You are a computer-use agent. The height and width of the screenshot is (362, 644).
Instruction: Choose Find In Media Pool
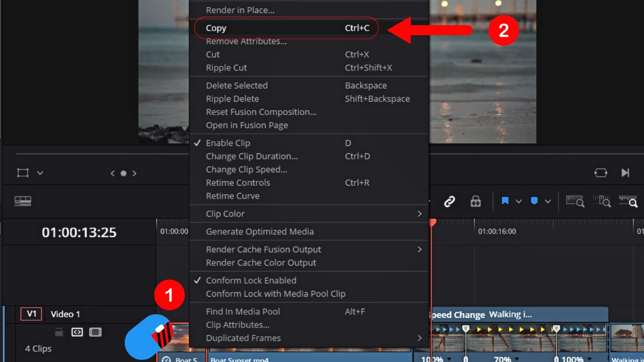point(243,311)
